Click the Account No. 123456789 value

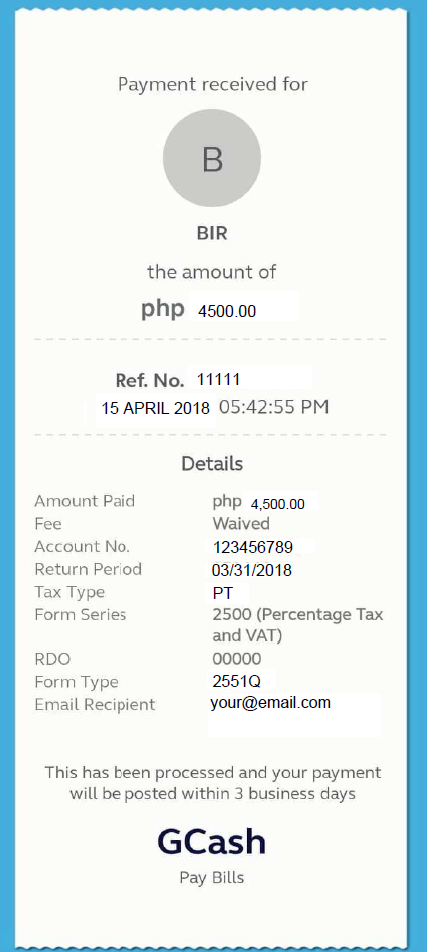(262, 547)
